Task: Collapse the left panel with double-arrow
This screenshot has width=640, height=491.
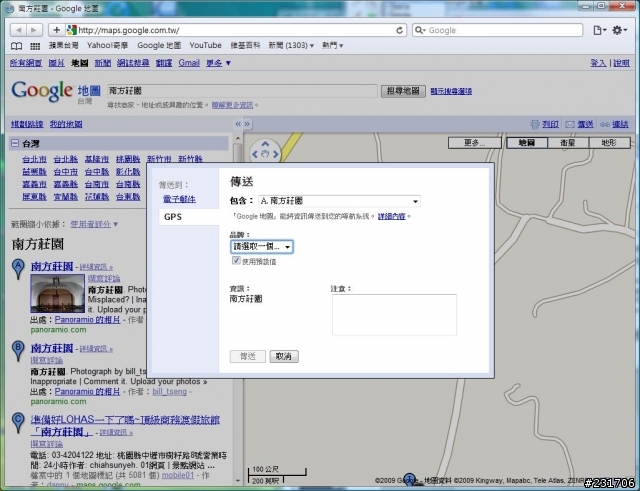Action: [x=238, y=124]
